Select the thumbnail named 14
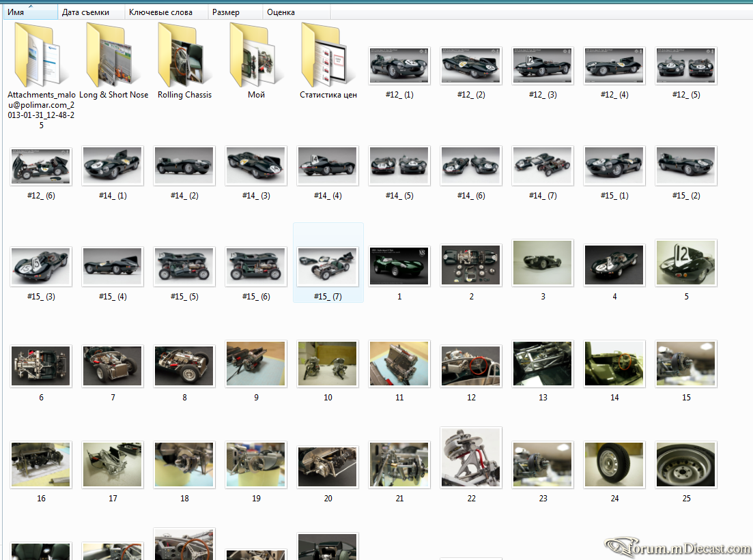The image size is (753, 560). [x=614, y=364]
